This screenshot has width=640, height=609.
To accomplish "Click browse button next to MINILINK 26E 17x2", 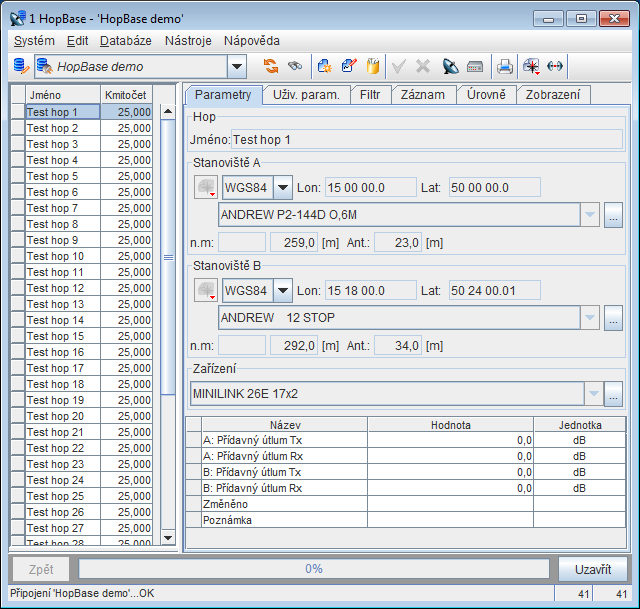I will [x=614, y=394].
